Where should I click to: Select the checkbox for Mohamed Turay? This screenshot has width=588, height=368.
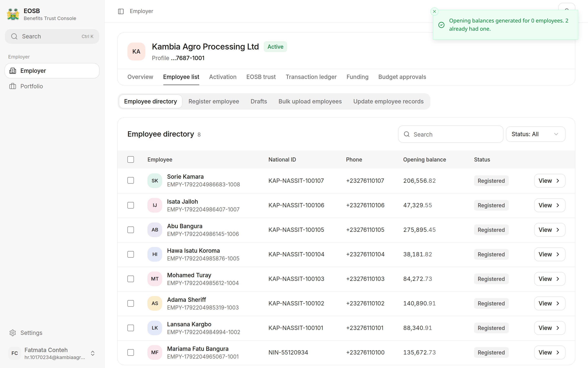(x=131, y=279)
